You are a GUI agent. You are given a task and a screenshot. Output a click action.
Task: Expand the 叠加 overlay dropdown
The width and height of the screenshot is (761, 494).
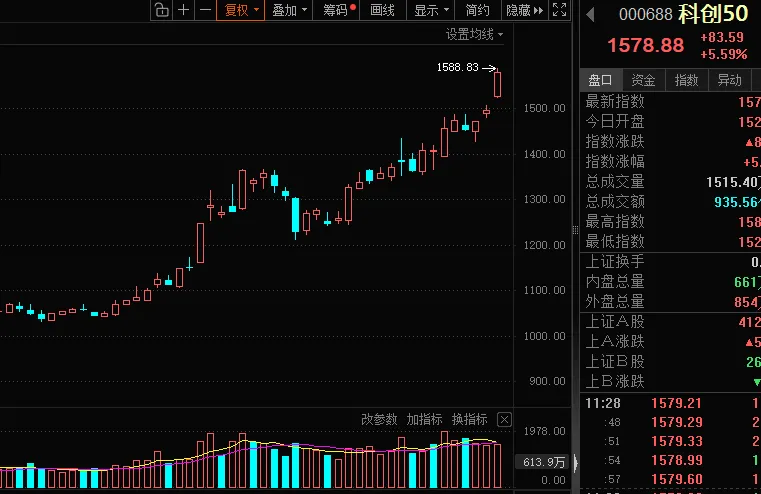pyautogui.click(x=290, y=10)
